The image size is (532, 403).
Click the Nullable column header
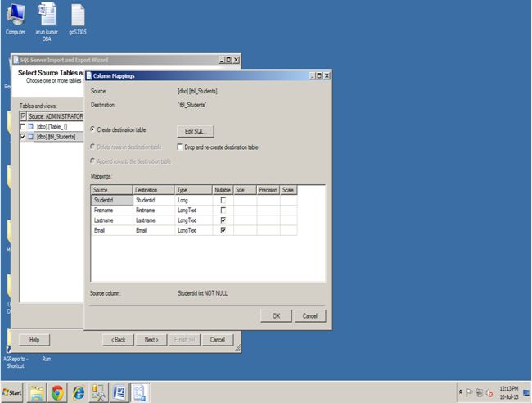click(x=223, y=190)
